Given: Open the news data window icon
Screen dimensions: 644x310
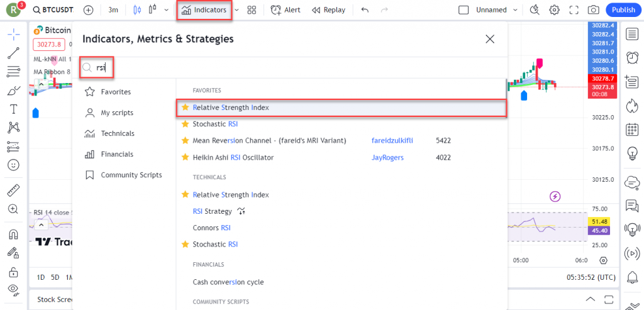Looking at the screenshot, I should pos(633,82).
